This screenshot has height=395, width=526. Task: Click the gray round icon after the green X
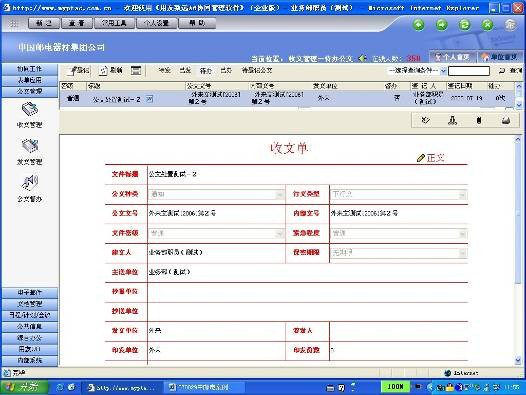click(x=510, y=24)
